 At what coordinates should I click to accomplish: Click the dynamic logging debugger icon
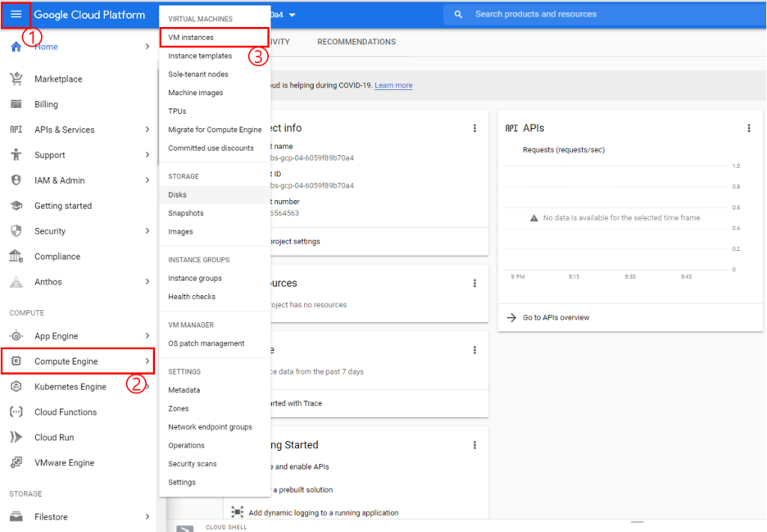click(238, 512)
